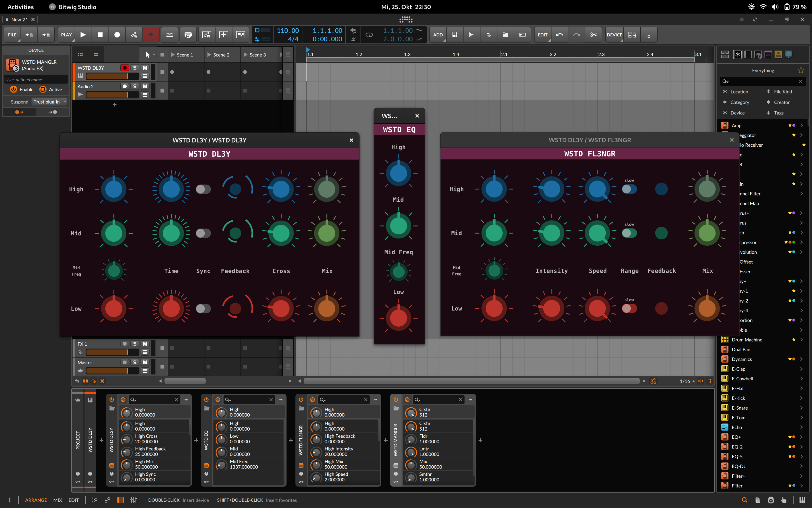Open the ADD menu button
This screenshot has height=508, width=812.
coord(438,35)
